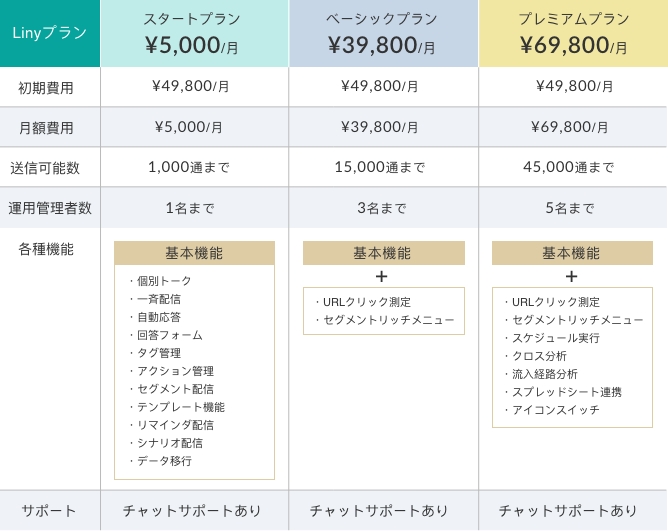Click the Linyプラン header cell
This screenshot has width=668, height=531.
coord(50,33)
